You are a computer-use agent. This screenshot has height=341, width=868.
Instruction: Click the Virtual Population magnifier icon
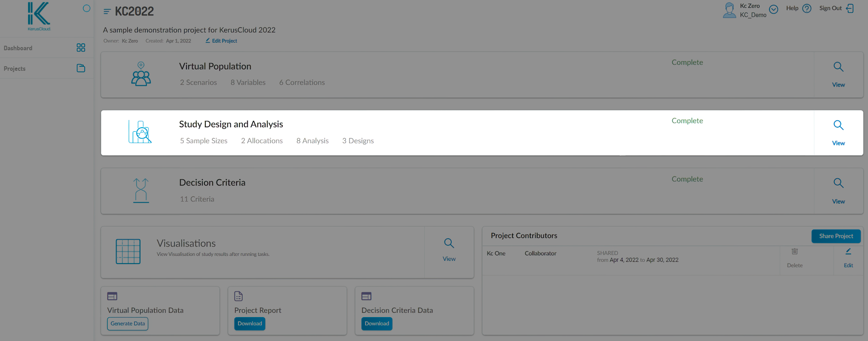839,67
